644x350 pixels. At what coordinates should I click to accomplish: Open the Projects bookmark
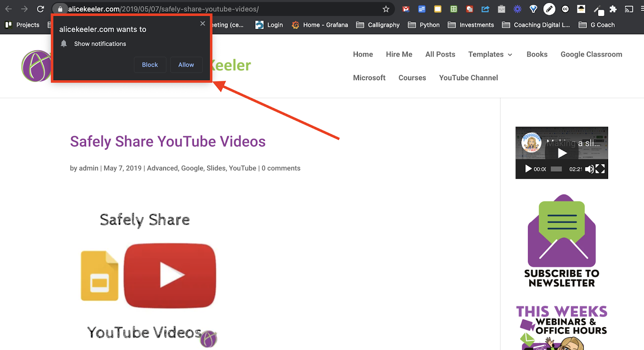coord(23,25)
